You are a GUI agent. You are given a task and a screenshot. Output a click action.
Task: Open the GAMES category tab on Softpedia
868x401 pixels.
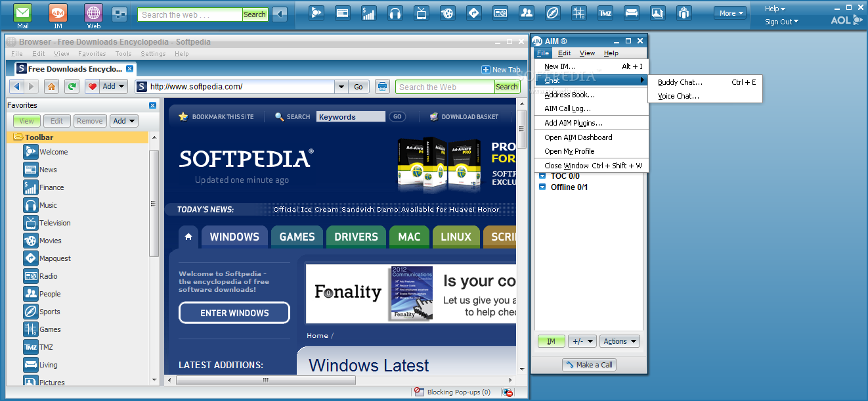coord(297,237)
